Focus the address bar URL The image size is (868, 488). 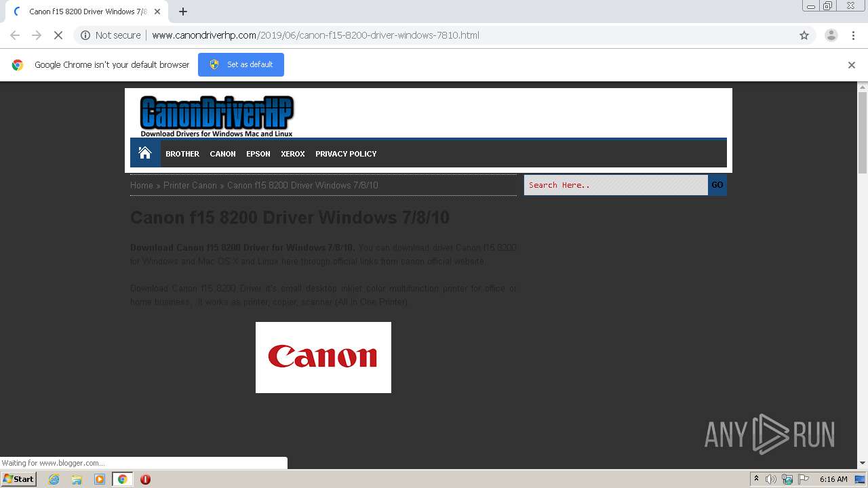tap(315, 35)
